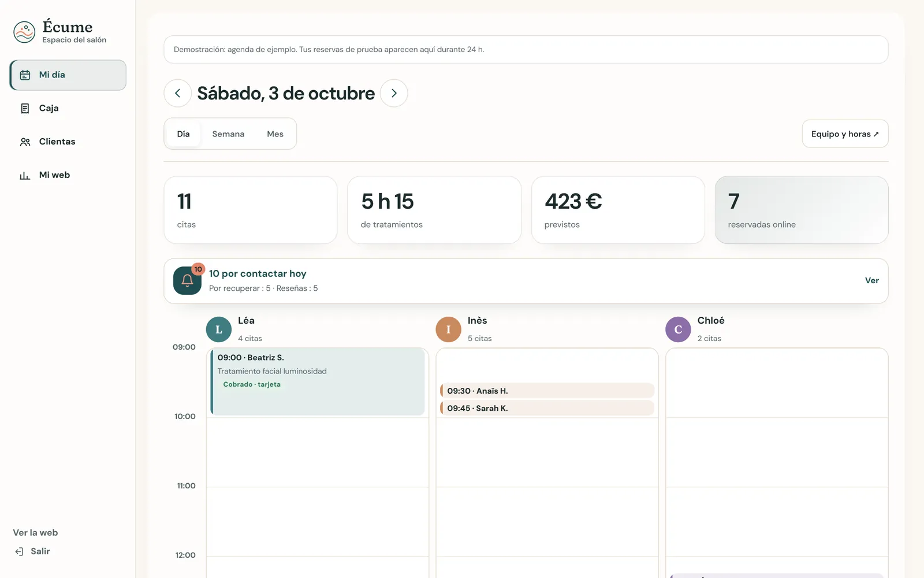The width and height of the screenshot is (924, 578).
Task: Open Mi día calendar icon in sidebar
Action: pyautogui.click(x=25, y=75)
